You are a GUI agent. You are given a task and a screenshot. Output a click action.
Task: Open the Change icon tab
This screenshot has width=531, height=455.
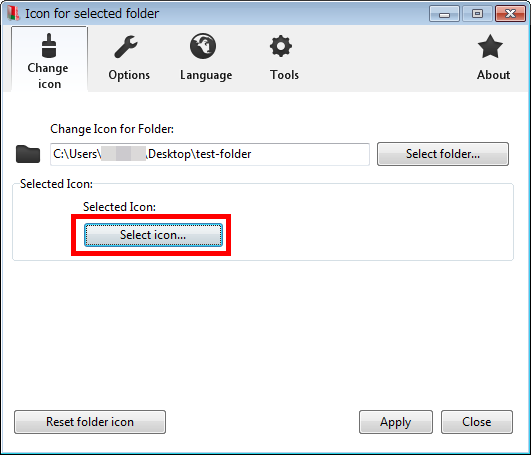coord(49,59)
